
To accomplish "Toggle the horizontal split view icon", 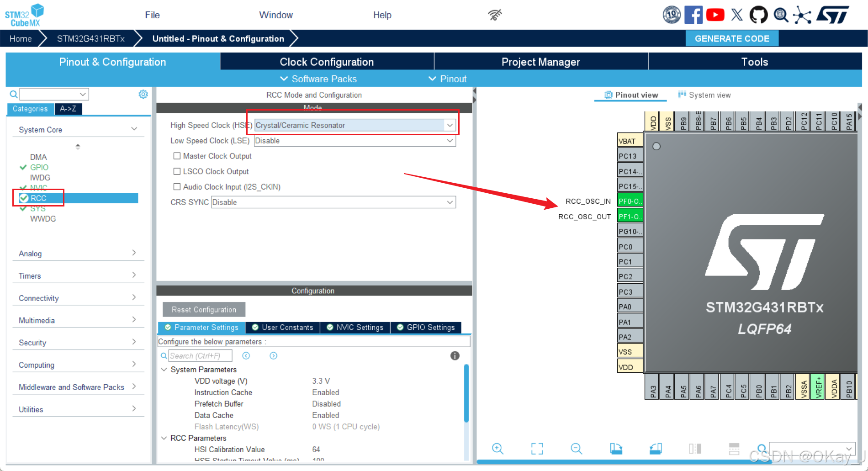I will pos(734,449).
